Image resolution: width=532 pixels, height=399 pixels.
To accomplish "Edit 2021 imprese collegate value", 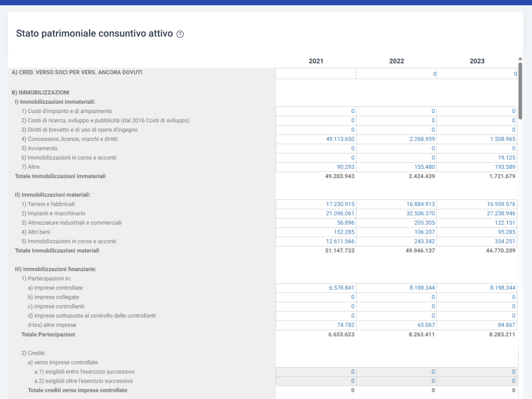I will (x=316, y=297).
